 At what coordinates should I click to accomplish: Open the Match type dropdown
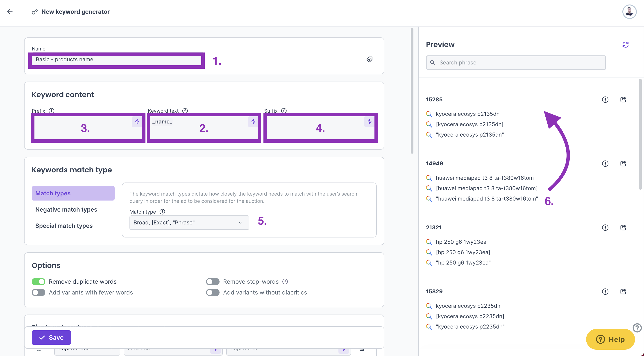[x=189, y=222]
